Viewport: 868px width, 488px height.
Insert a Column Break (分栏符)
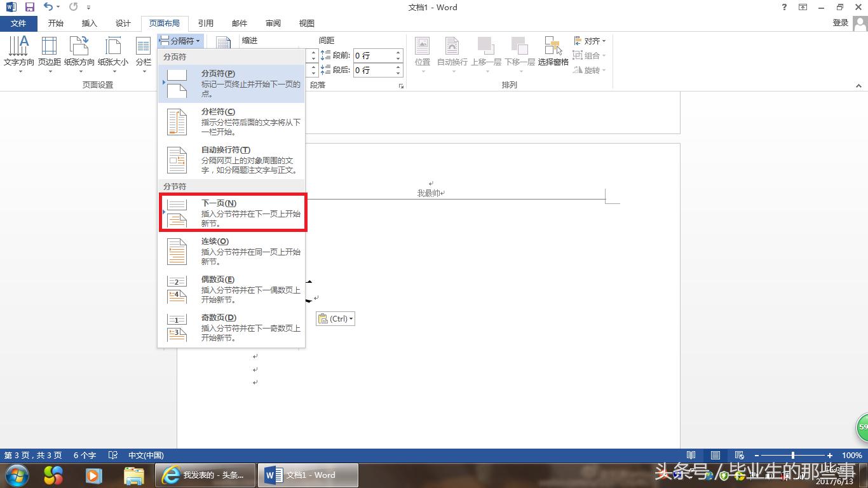(231, 122)
